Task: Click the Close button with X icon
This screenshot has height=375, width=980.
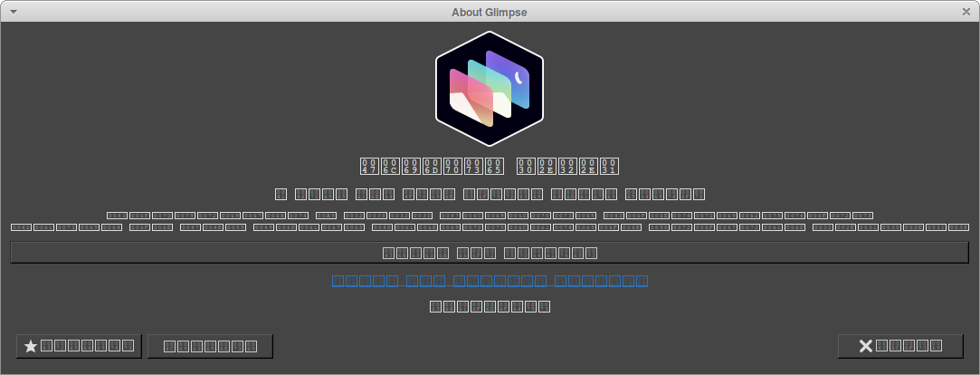Action: pos(900,346)
